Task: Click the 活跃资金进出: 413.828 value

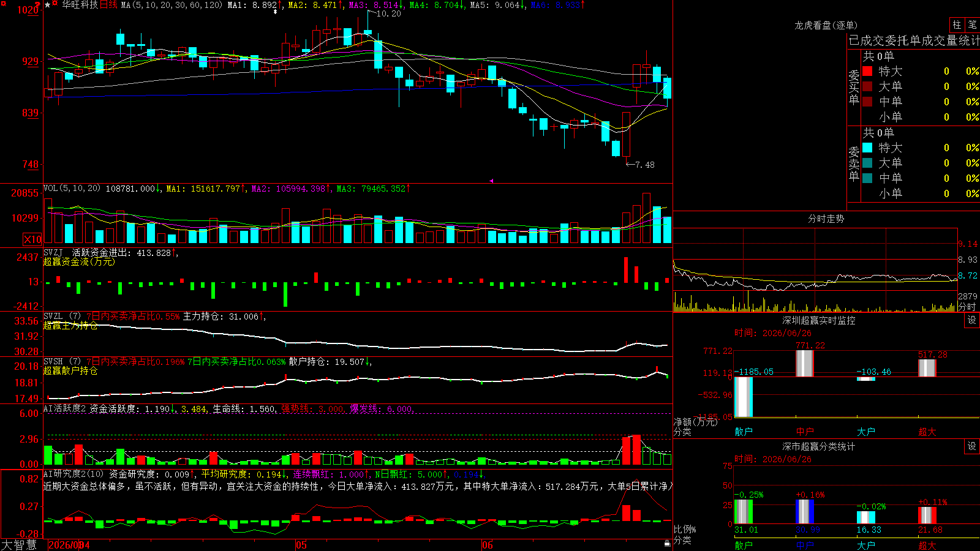Action: click(x=125, y=253)
